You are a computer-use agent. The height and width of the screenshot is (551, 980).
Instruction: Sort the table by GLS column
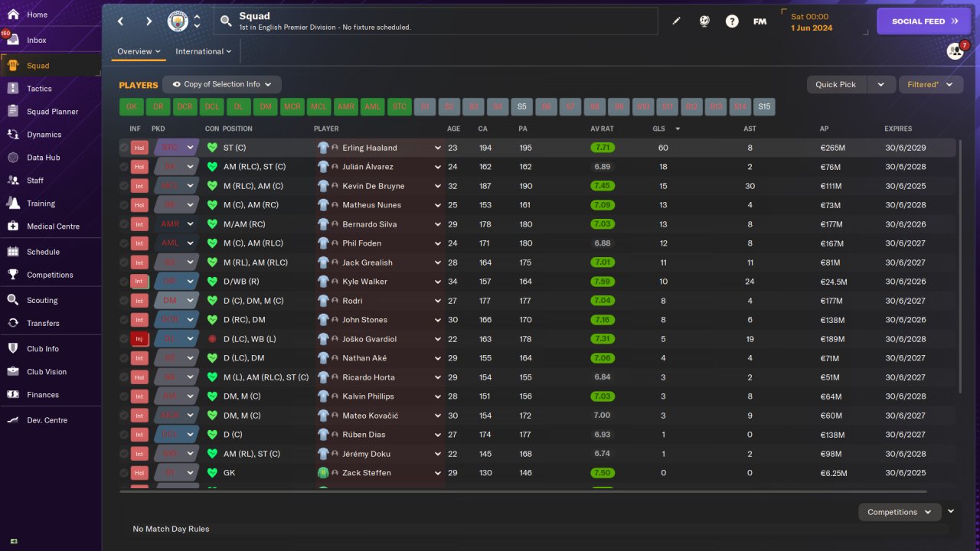[659, 129]
